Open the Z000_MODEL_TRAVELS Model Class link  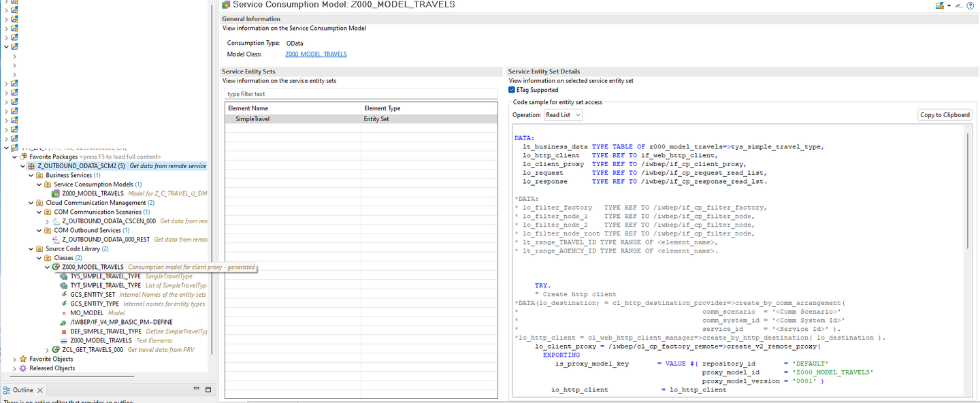316,54
